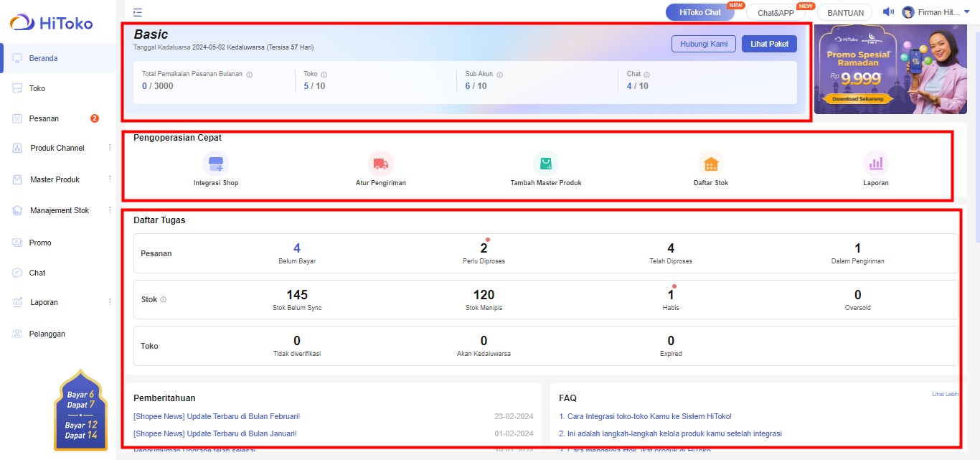Select Master Produk icon in sidebar
980x460 pixels.
pyautogui.click(x=18, y=179)
